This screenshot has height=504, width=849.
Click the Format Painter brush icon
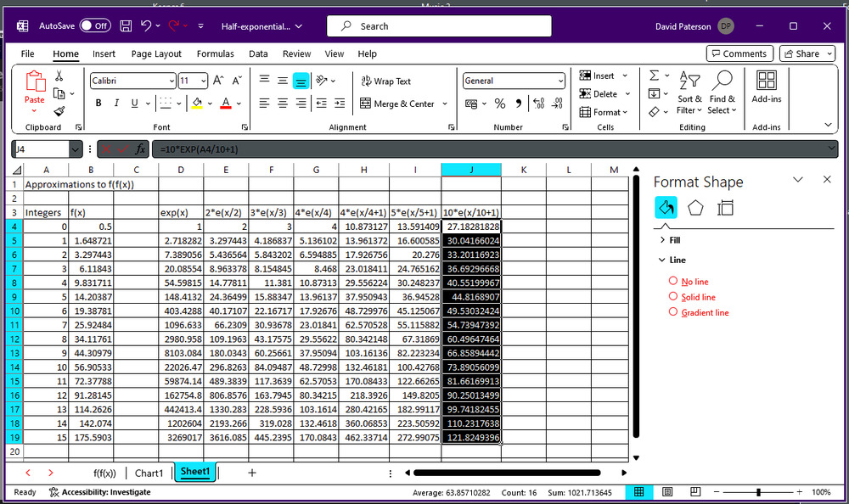(59, 111)
